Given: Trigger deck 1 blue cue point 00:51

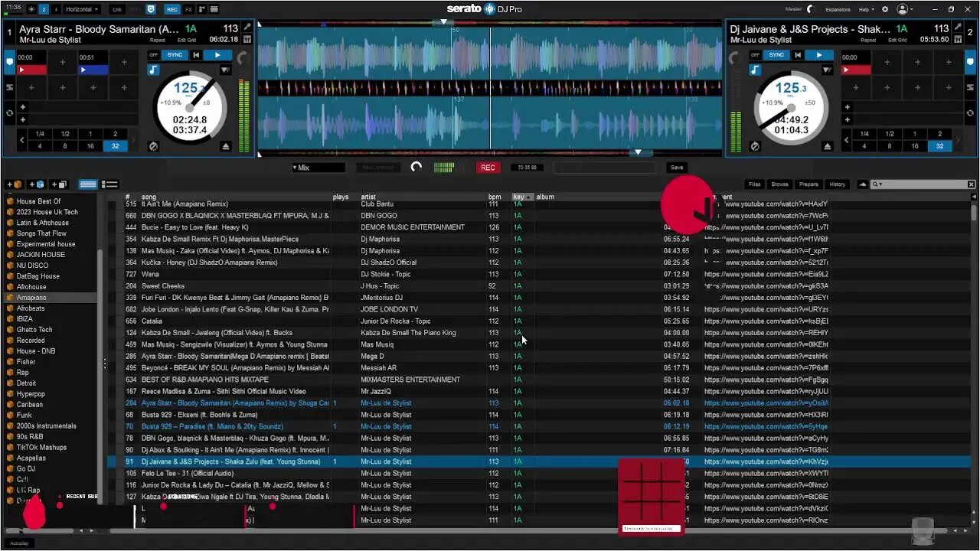Looking at the screenshot, I should click(93, 70).
